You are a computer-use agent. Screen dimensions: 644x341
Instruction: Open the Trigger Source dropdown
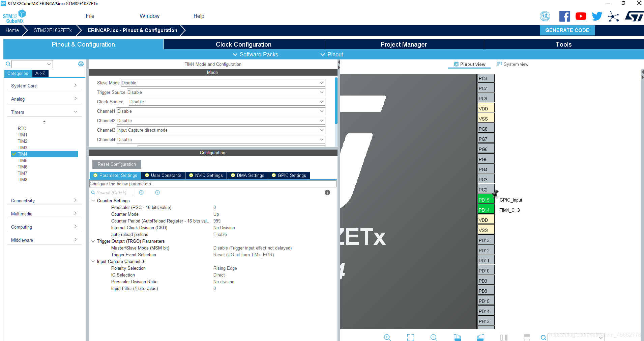226,92
